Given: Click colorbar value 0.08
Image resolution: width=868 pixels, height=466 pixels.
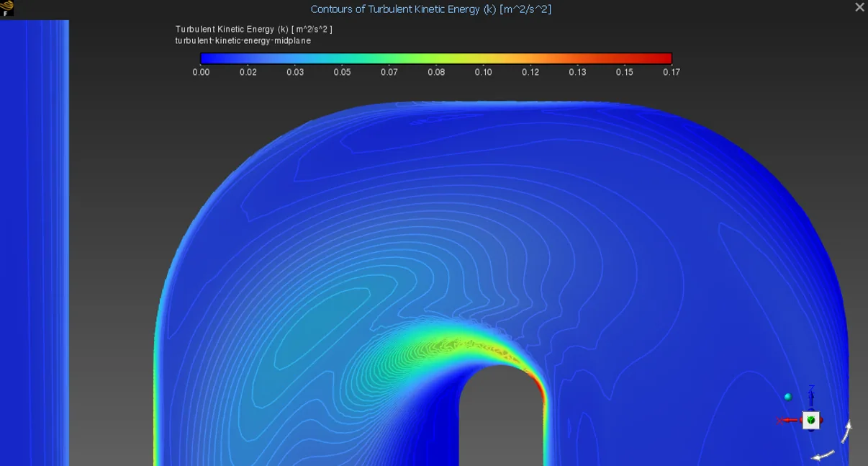Looking at the screenshot, I should click(436, 72).
